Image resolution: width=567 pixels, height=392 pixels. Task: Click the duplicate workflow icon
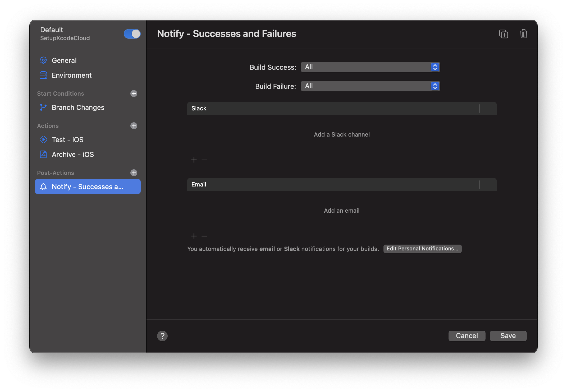coord(503,34)
